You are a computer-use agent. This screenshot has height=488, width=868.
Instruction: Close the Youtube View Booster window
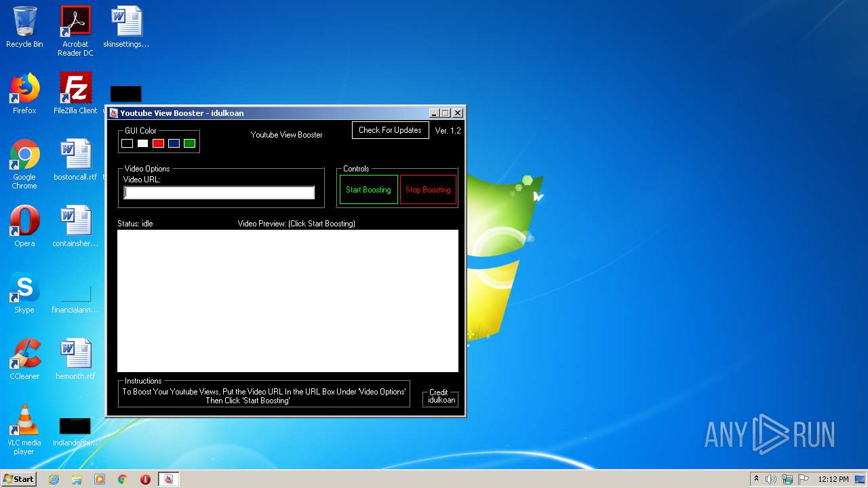click(x=458, y=113)
